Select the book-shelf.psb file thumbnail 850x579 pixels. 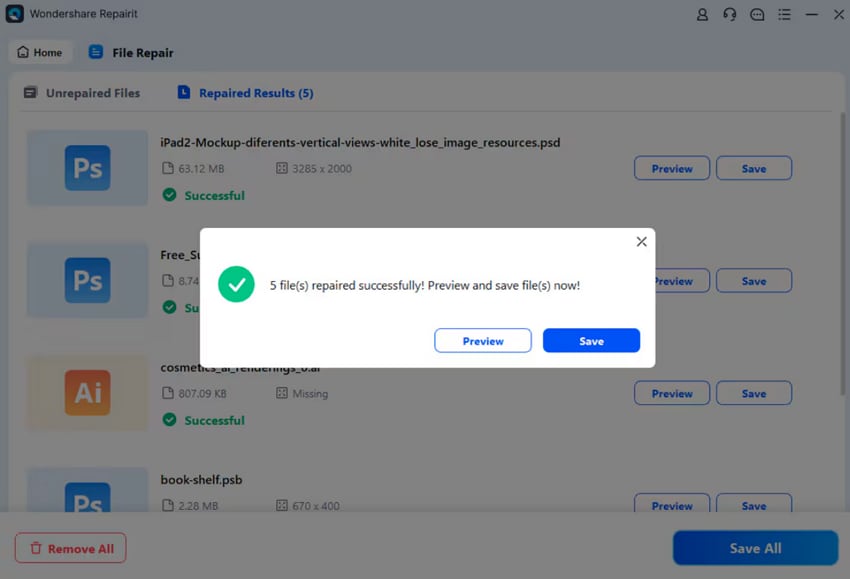pos(87,490)
